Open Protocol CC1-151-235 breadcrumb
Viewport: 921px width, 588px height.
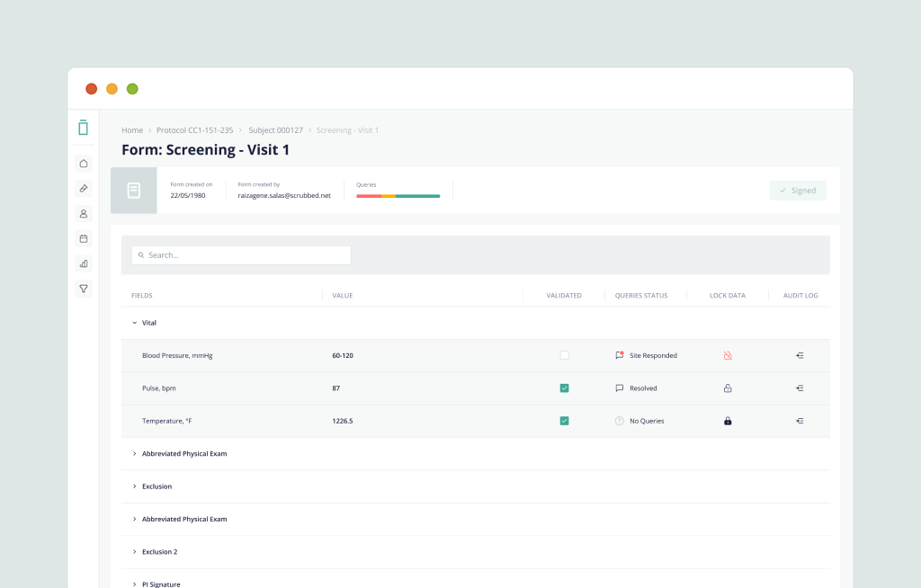pyautogui.click(x=194, y=130)
